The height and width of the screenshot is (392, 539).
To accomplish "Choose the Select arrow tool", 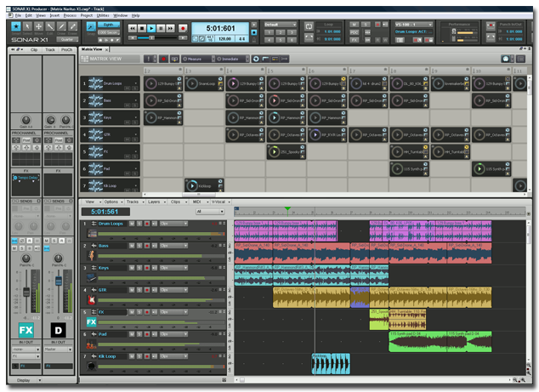I will (27, 26).
